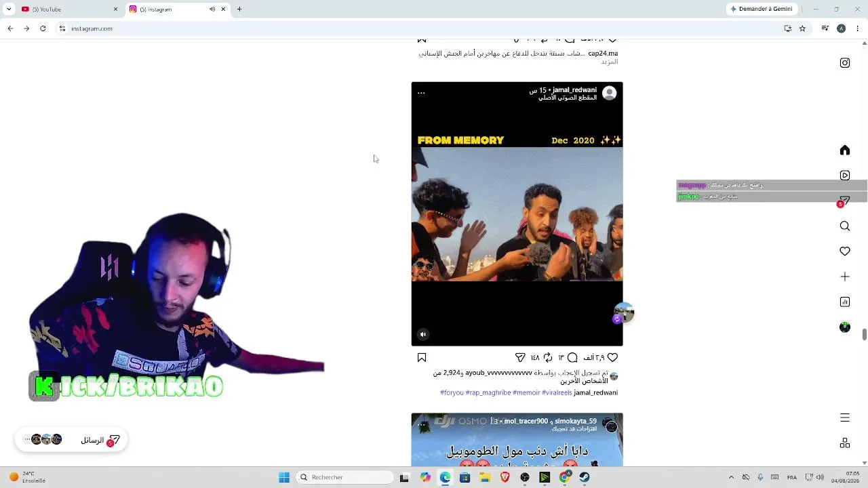Comment on the jamal_redwani reel
Screen dimensions: 868x488
tap(572, 358)
